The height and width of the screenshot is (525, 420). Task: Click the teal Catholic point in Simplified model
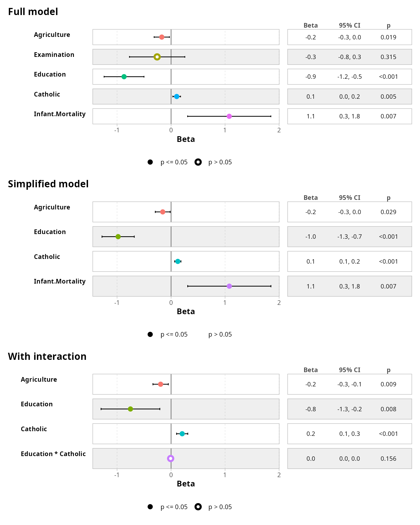coord(178,261)
